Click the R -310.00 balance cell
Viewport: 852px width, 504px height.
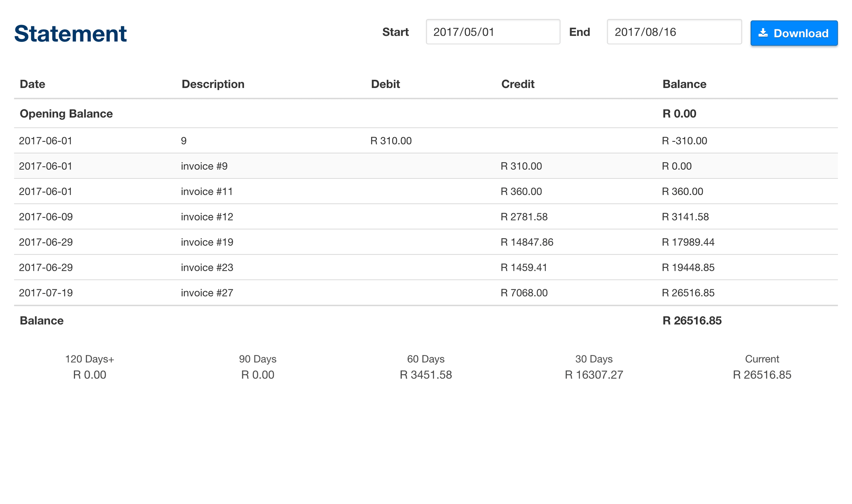pyautogui.click(x=685, y=141)
